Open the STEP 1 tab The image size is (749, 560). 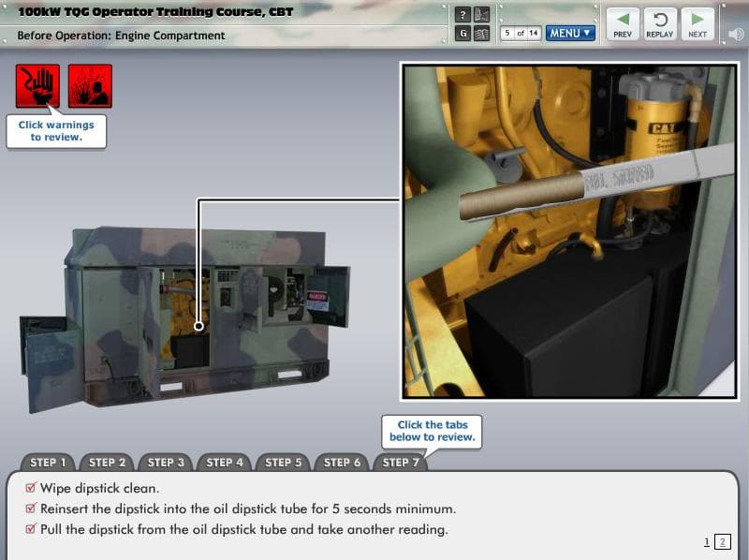click(49, 462)
